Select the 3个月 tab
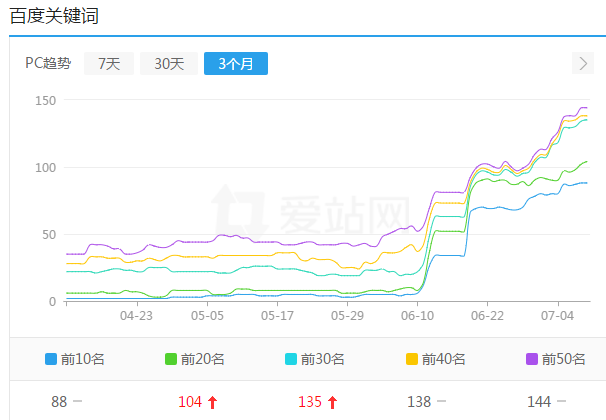The image size is (606, 420). (x=236, y=63)
